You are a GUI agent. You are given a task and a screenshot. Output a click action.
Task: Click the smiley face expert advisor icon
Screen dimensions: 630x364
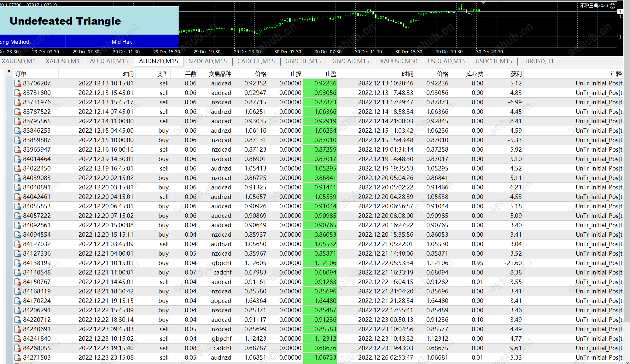613,6
